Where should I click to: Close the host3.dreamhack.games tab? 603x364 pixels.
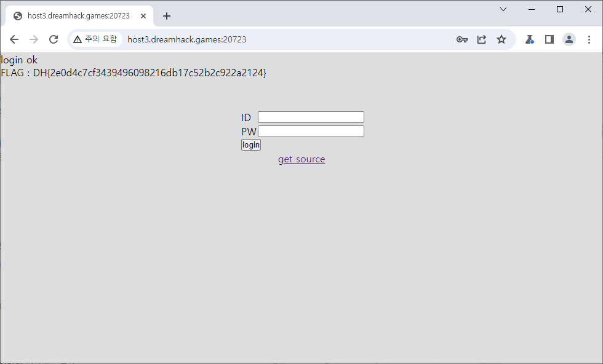143,16
